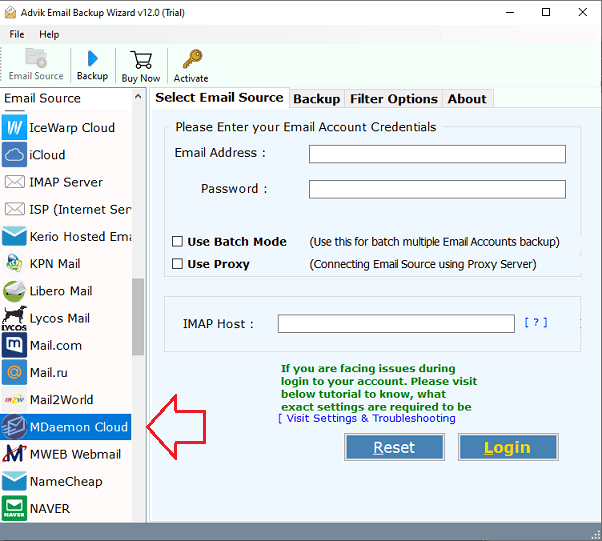Select the MWEB Webmail list entry text

75,454
